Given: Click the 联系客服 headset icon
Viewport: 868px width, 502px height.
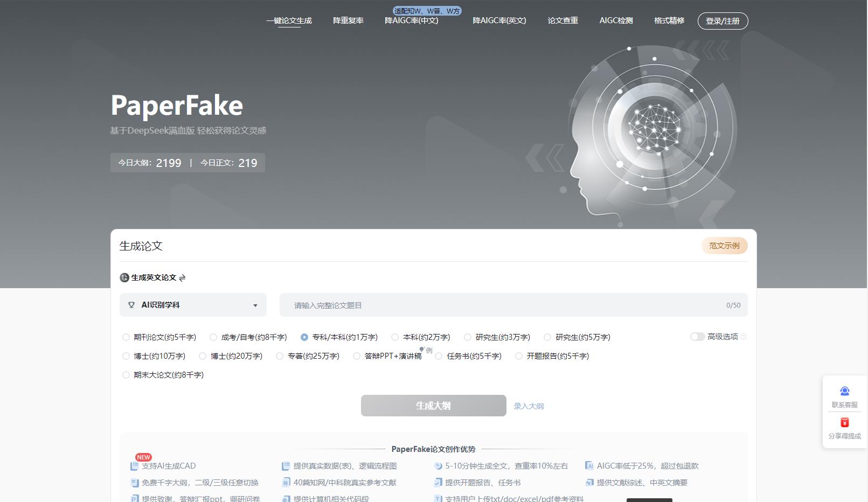Looking at the screenshot, I should click(844, 391).
